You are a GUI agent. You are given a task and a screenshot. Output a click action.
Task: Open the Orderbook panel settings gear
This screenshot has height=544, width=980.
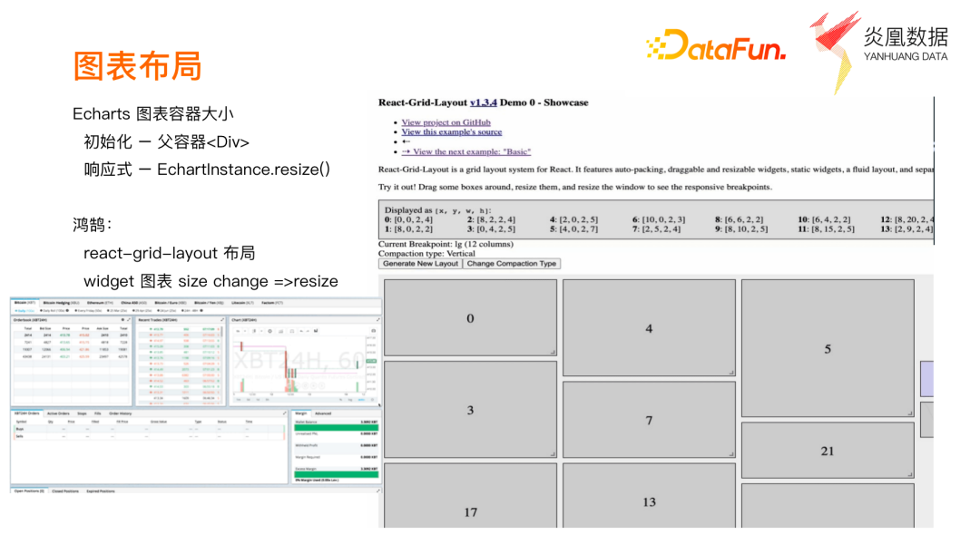(x=122, y=320)
